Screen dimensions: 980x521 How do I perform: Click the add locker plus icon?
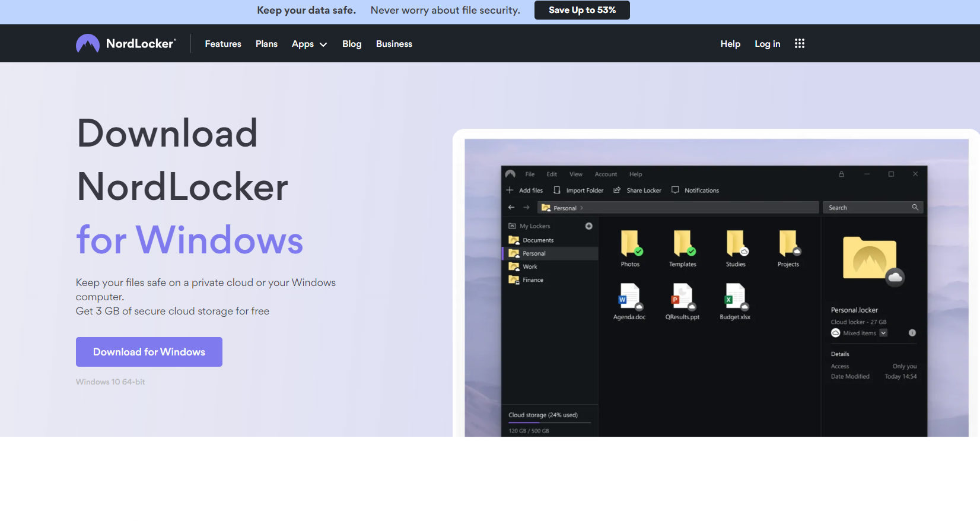pyautogui.click(x=588, y=226)
